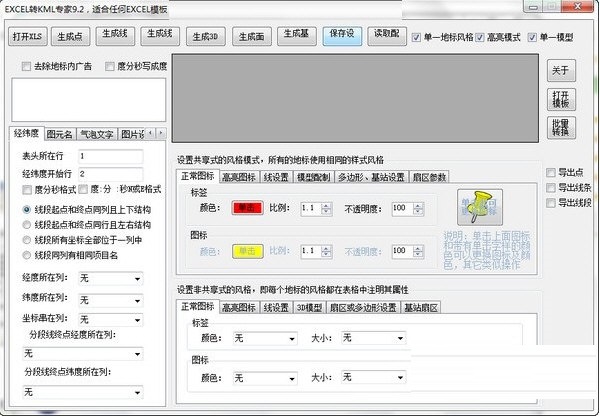Adjust 图标 比例 stepper arrows
Image resolution: width=600 pixels, height=416 pixels.
tap(326, 252)
